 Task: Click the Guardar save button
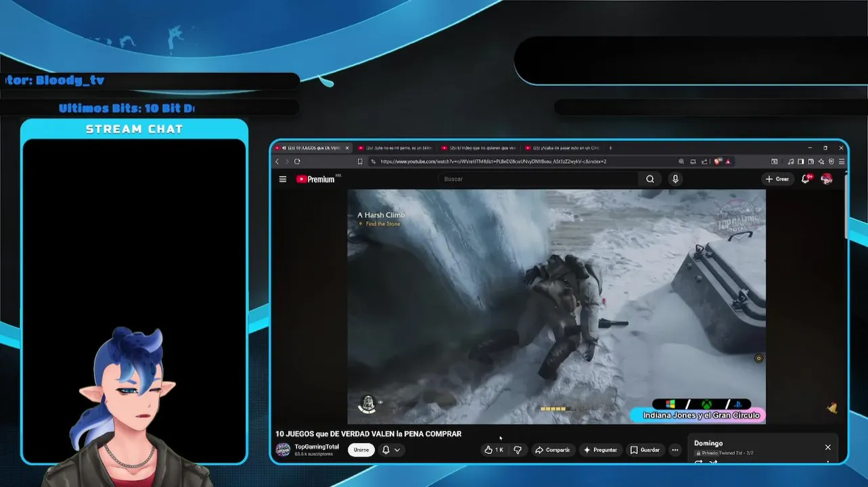click(x=645, y=450)
